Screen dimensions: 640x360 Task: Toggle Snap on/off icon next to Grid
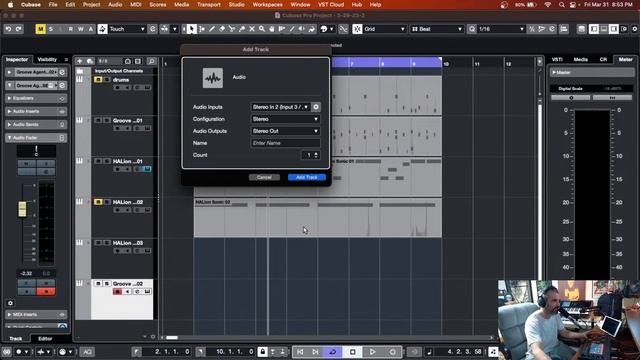point(357,29)
